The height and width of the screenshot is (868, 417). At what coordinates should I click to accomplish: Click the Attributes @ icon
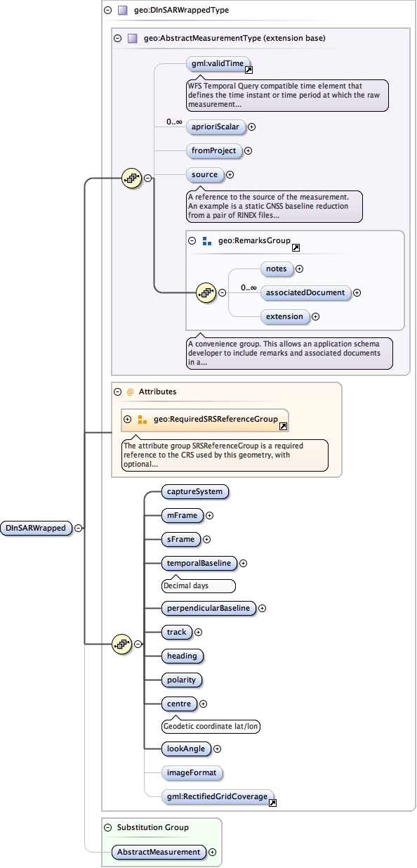tap(130, 391)
